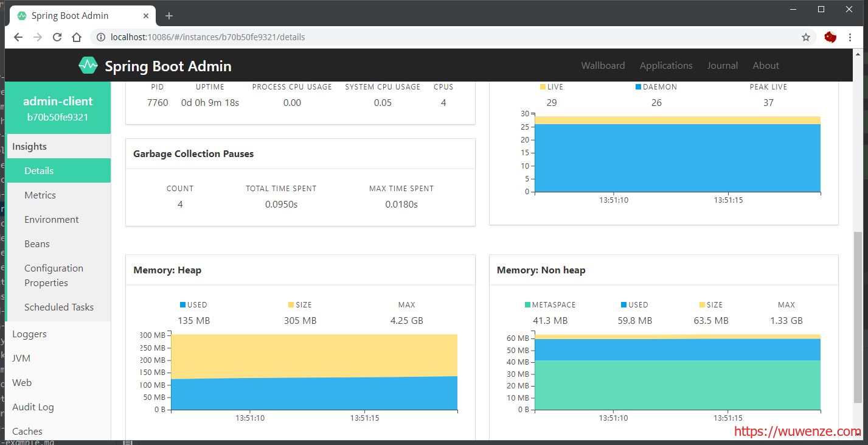
Task: Open the About page
Action: [x=766, y=65]
